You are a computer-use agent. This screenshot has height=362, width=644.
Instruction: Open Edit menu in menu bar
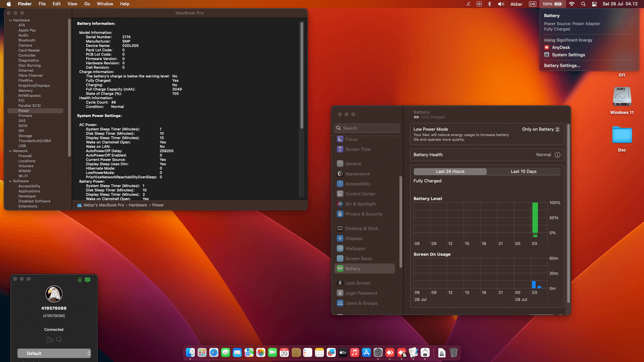(56, 4)
